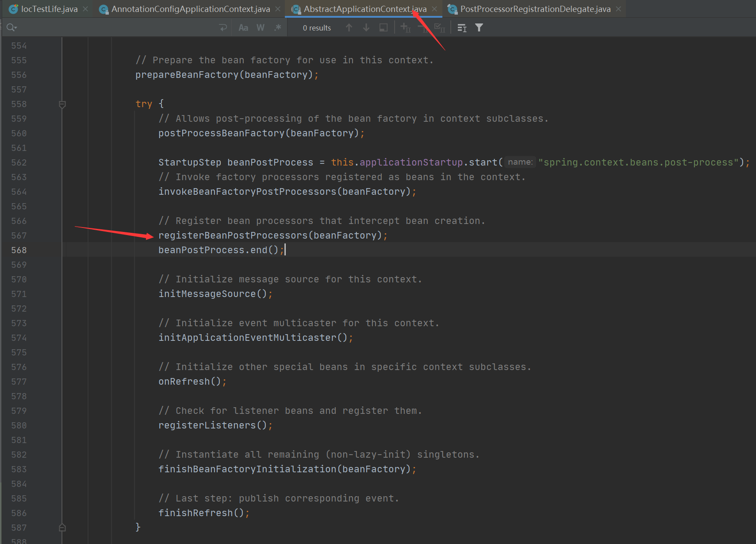Click the comment "// Last step: publish corresponding event."
Screen dimensions: 756x544
(x=279, y=498)
